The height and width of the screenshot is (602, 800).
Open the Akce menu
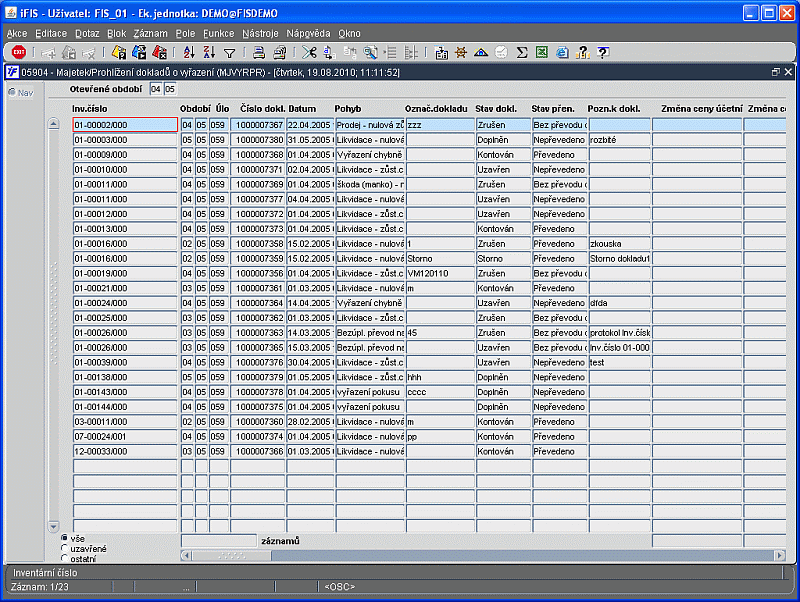[17, 33]
